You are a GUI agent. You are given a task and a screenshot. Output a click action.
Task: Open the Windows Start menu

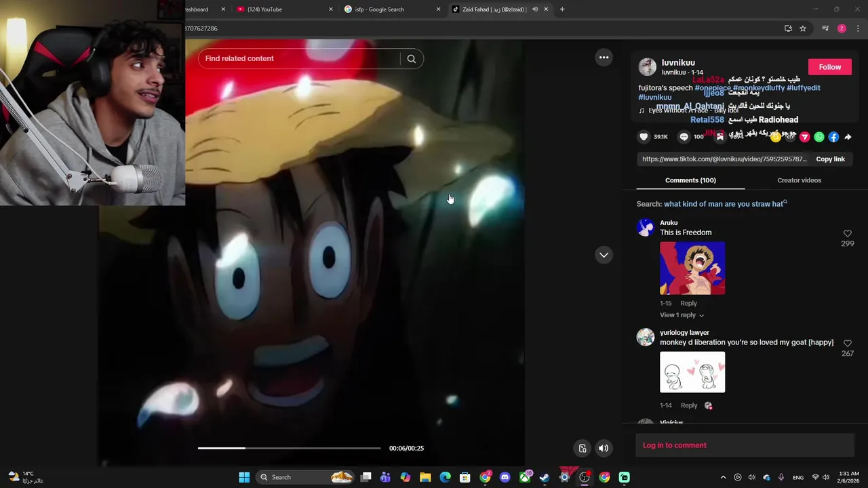(x=244, y=477)
